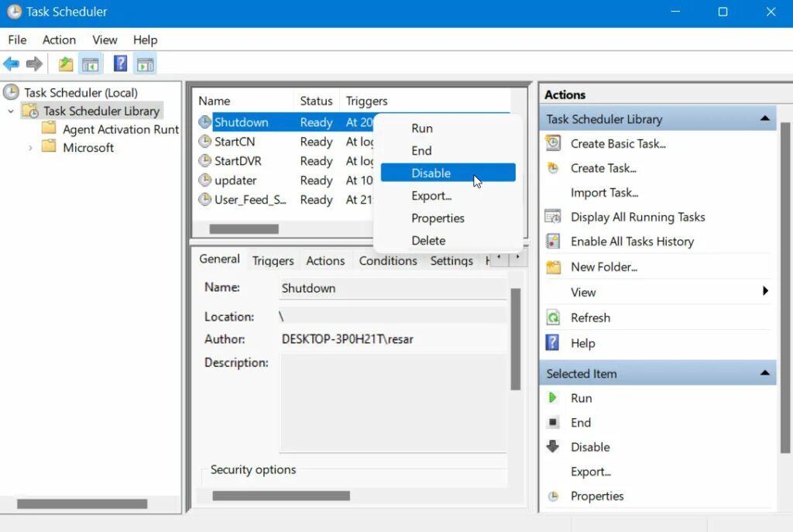
Task: Click the Disable down-arrow icon under Selected Item
Action: [553, 446]
